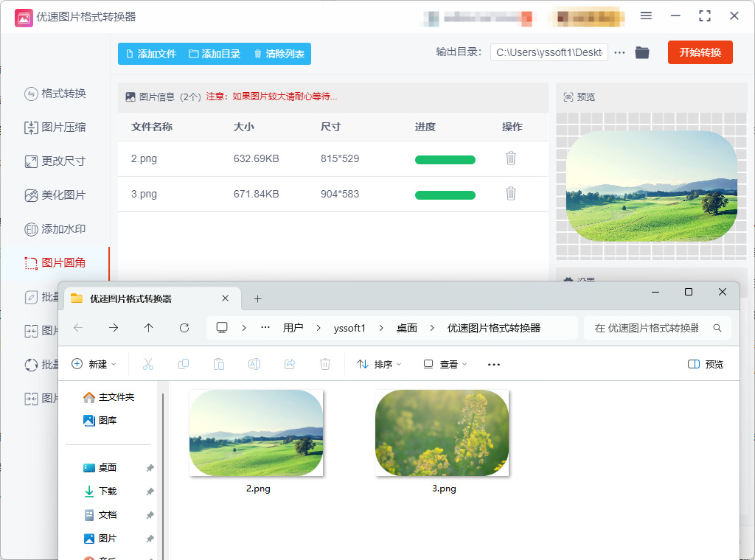Navigate forward in Explorer

click(113, 328)
